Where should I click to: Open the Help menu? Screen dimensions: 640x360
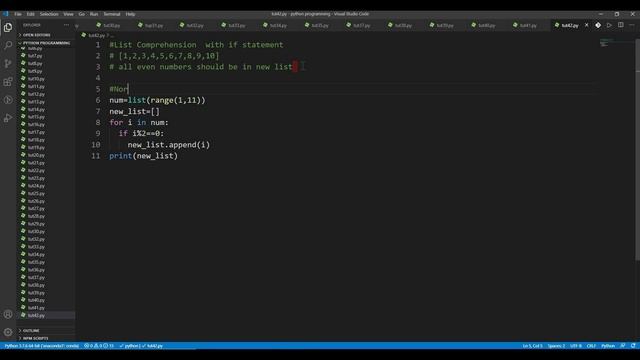coord(130,14)
